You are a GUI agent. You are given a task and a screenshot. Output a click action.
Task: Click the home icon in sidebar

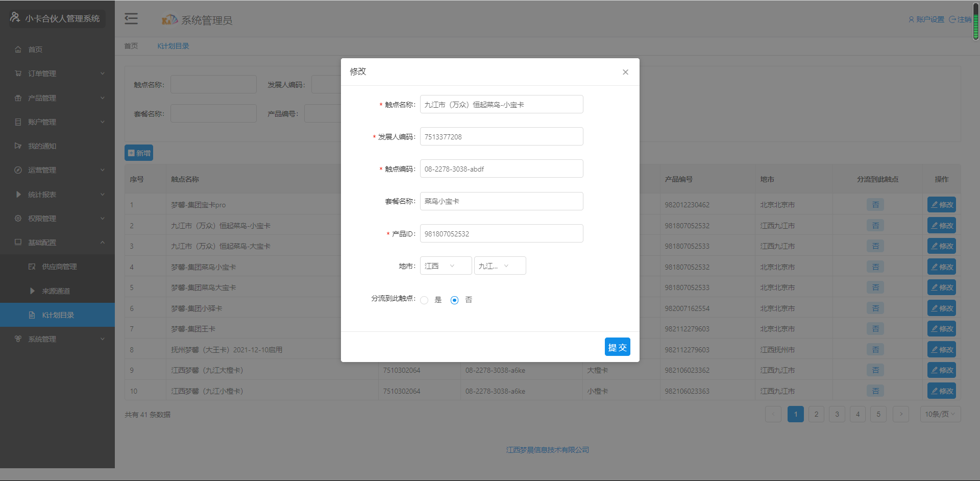click(18, 50)
